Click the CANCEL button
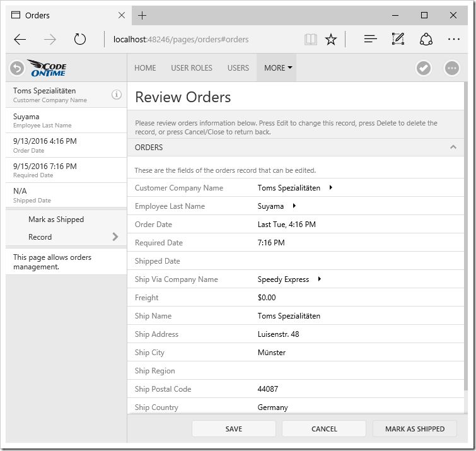Screen dimensions: 476x451 click(324, 429)
